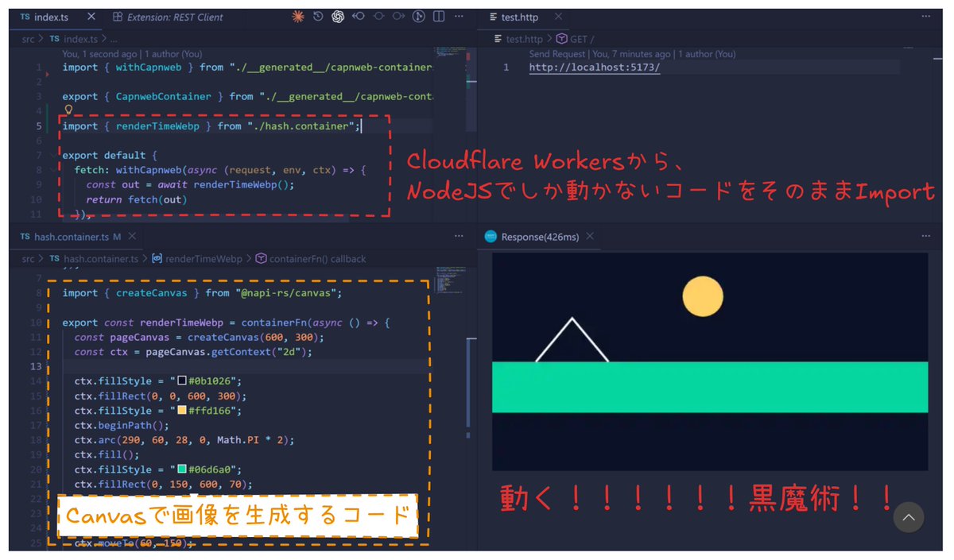The height and width of the screenshot is (560, 954).
Task: Go to next change arrow icon
Action: coord(398,17)
